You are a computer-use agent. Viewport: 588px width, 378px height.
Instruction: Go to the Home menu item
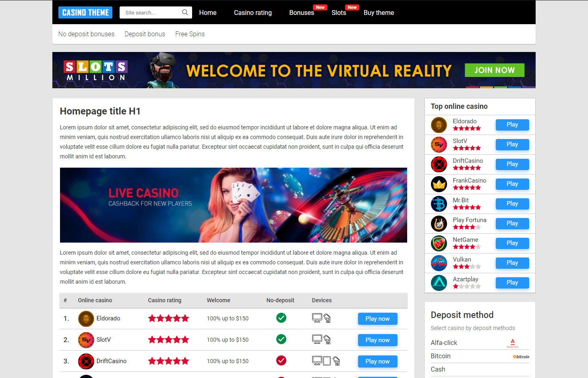coord(208,13)
